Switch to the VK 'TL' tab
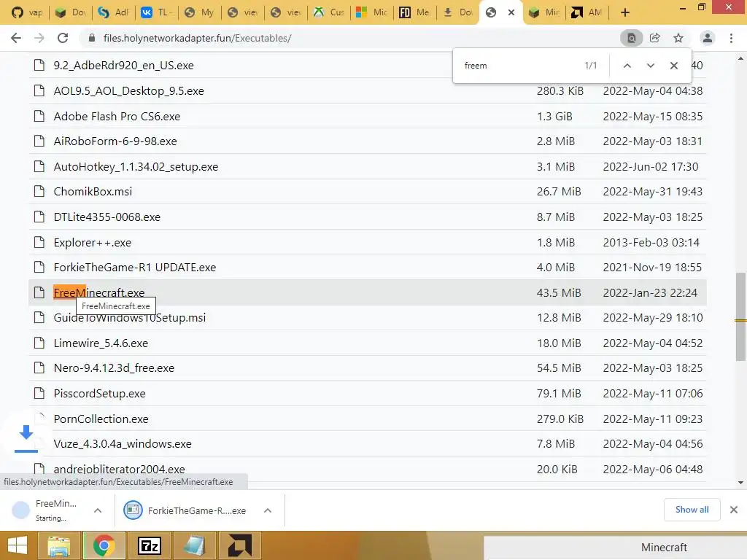 point(156,12)
